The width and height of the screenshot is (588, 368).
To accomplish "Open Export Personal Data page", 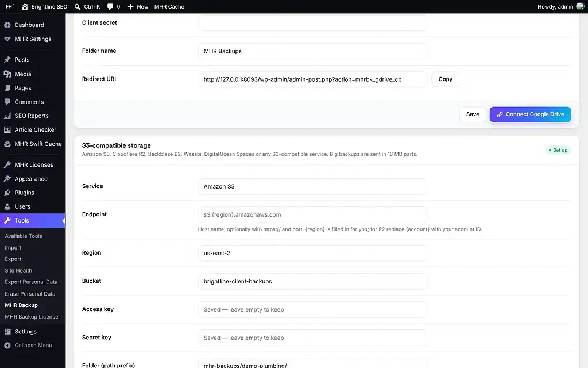I will pyautogui.click(x=31, y=282).
